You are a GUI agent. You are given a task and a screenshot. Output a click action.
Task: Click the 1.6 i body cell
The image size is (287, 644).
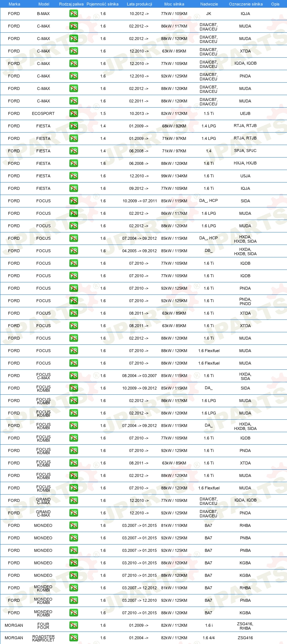point(208,626)
